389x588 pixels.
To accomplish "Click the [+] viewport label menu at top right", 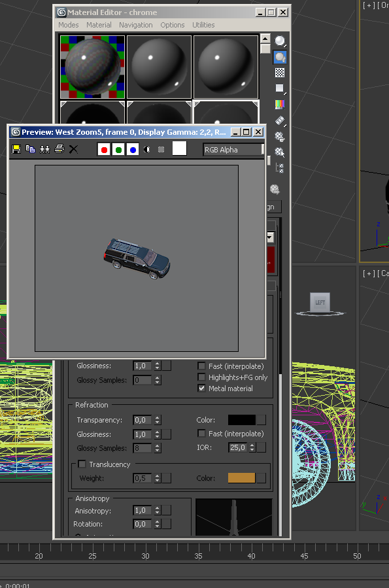I will (x=368, y=5).
